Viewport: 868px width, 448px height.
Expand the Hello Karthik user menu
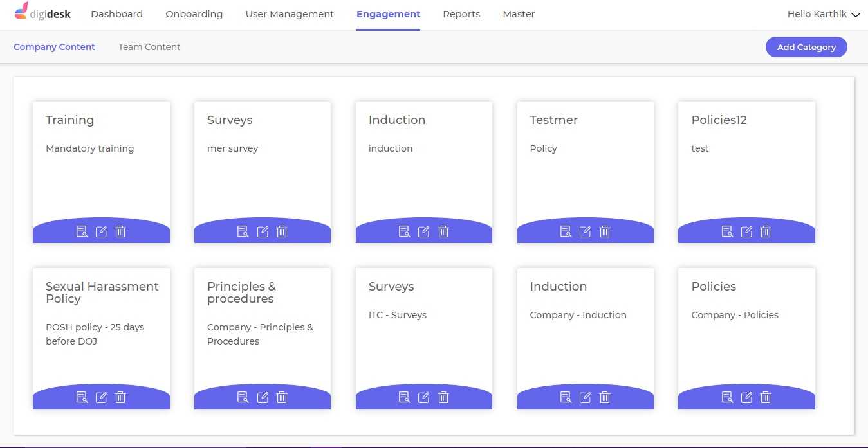[823, 14]
